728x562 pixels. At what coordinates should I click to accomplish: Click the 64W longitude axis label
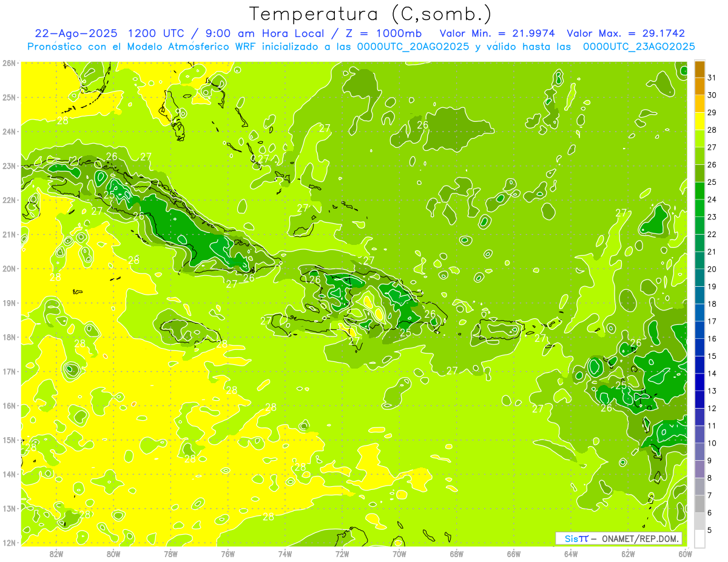pyautogui.click(x=571, y=554)
